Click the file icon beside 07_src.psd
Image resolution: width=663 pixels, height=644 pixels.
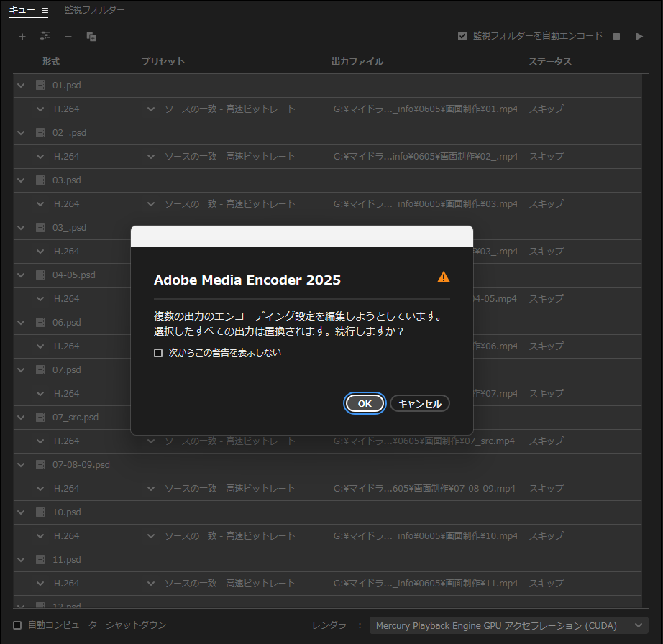point(40,417)
